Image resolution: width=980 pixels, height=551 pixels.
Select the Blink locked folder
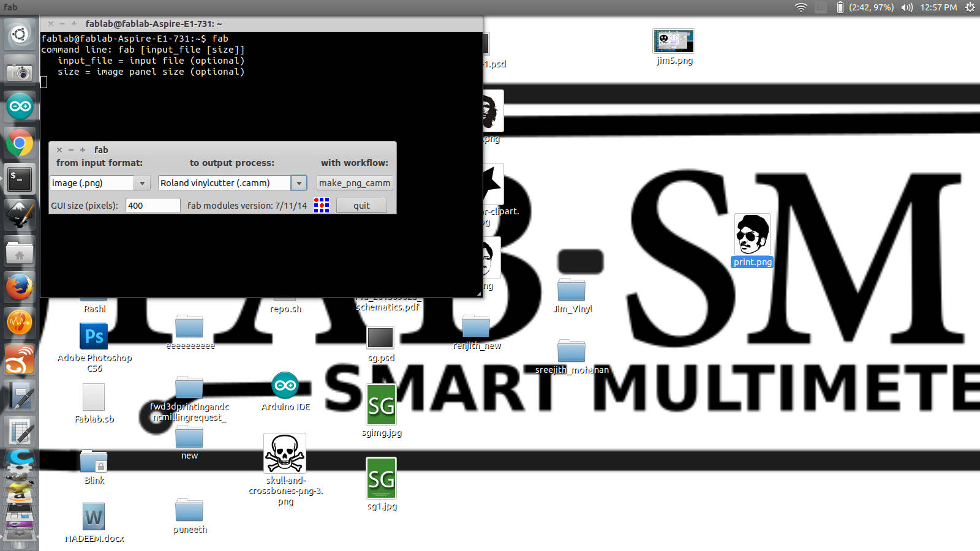point(94,467)
